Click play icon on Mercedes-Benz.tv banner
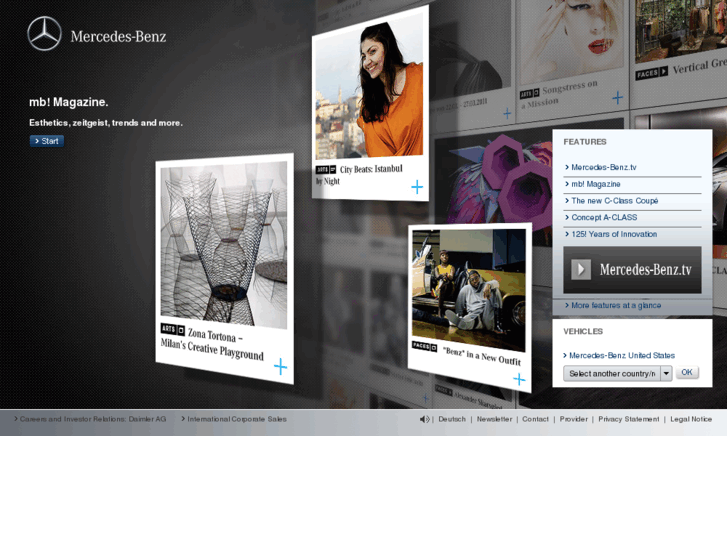Screen dimensions: 727x545 [580, 269]
